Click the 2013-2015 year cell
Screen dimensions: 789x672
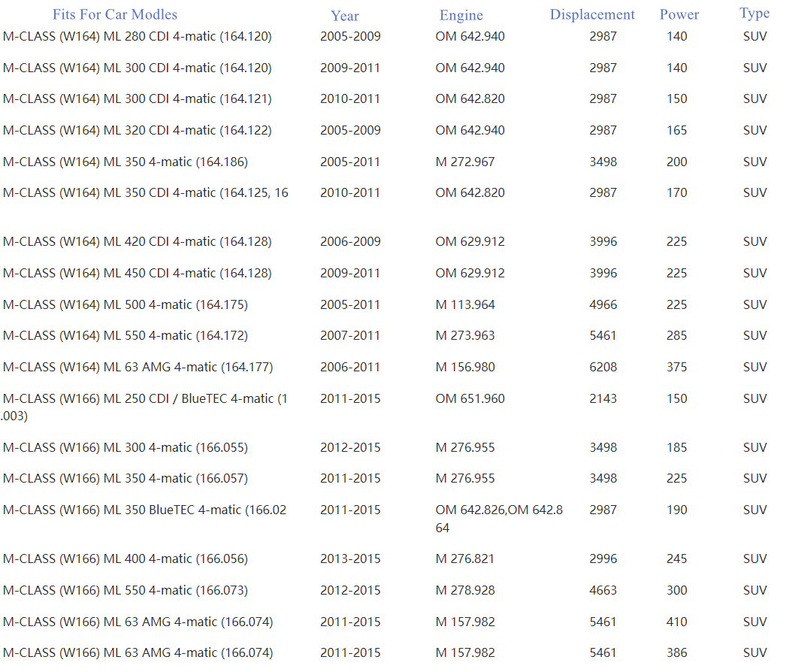point(350,558)
